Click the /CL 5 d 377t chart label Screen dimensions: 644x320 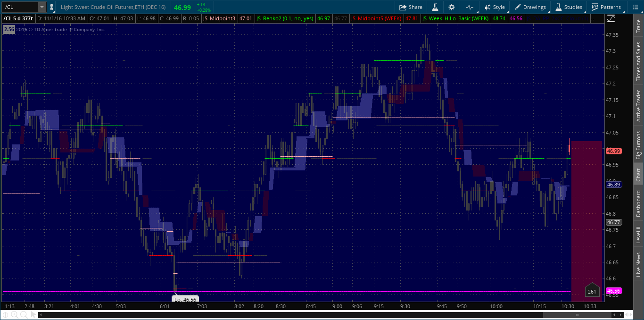point(18,18)
